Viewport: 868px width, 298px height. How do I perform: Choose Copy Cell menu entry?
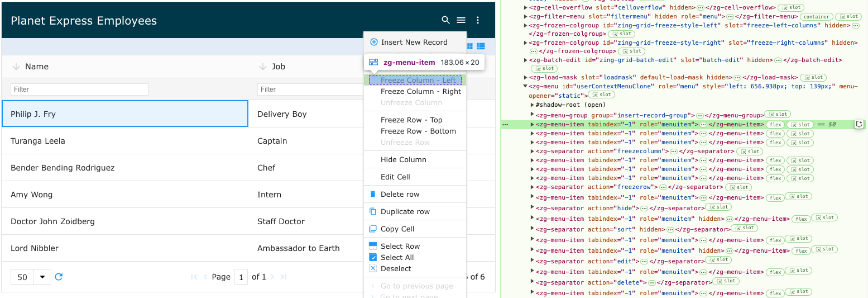pyautogui.click(x=415, y=229)
